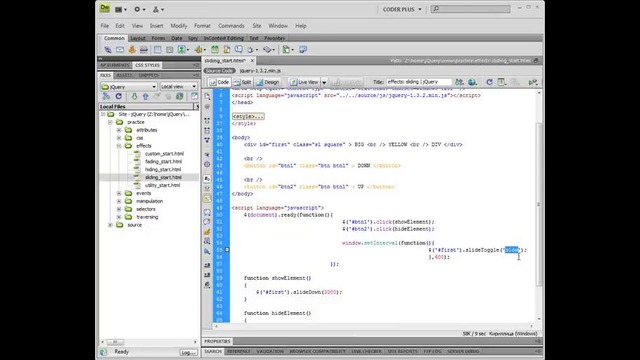
Task: Close the sliding_start.html document tab
Action: point(252,60)
